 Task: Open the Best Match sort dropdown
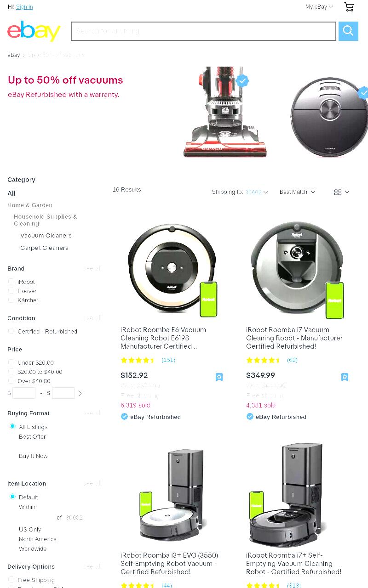(298, 192)
